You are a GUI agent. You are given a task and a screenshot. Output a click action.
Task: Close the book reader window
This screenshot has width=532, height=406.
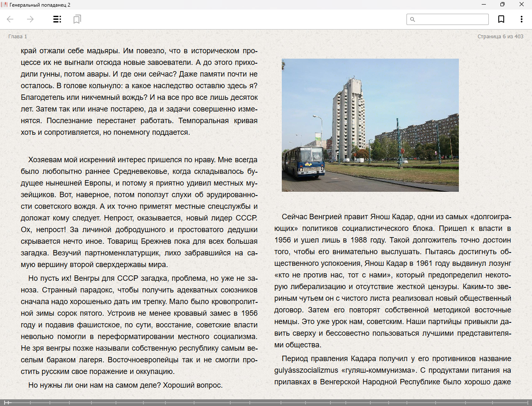click(521, 5)
